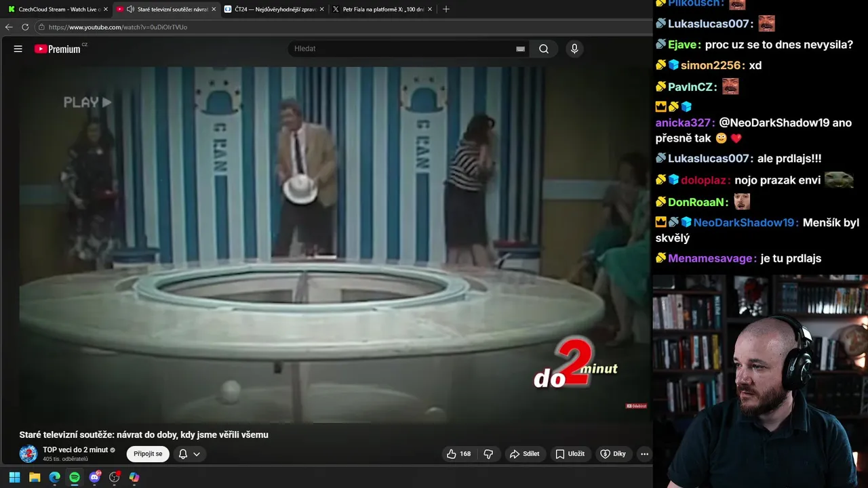Screen dimensions: 868x488
Task: Open the YouTube hamburger guide menu
Action: [18, 49]
